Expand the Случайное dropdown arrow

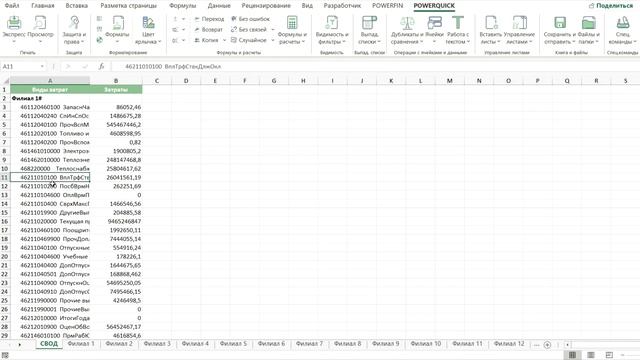(273, 40)
